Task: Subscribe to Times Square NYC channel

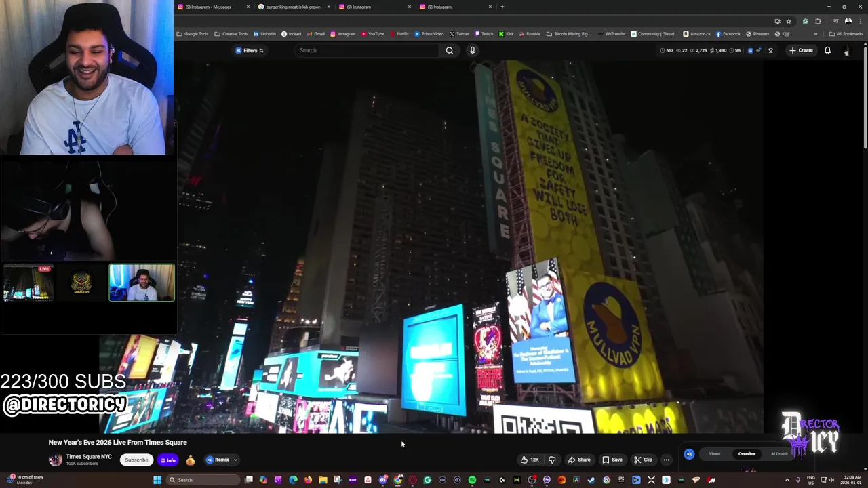Action: tap(136, 460)
